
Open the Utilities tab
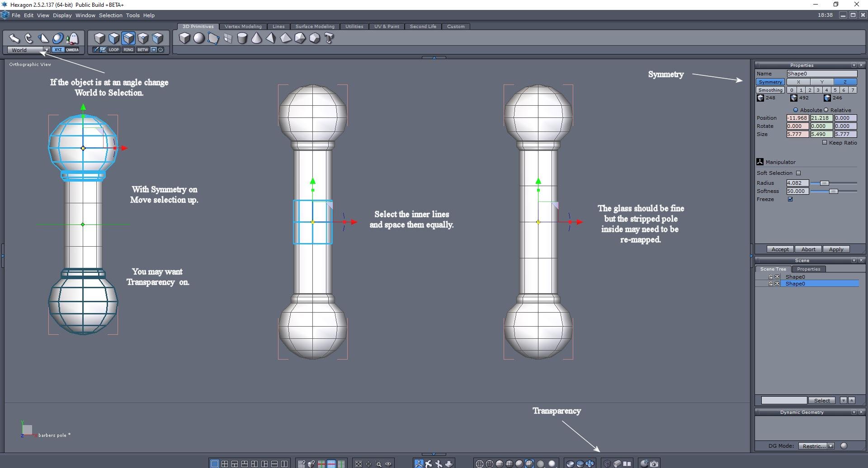pos(354,26)
